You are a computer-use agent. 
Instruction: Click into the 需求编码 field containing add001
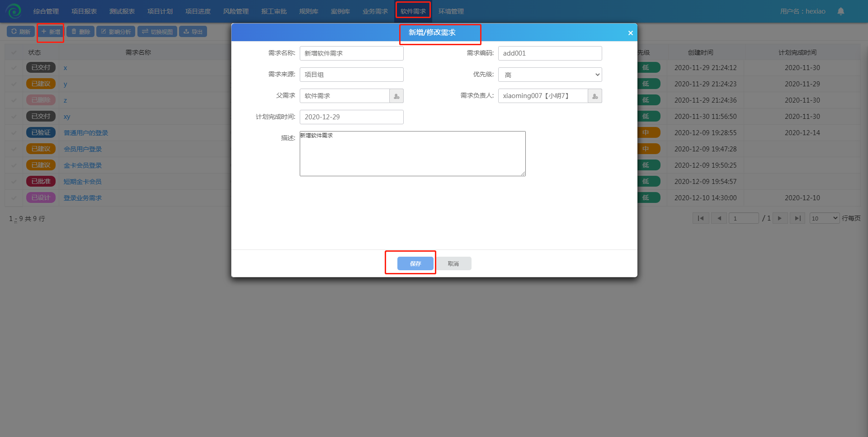550,53
